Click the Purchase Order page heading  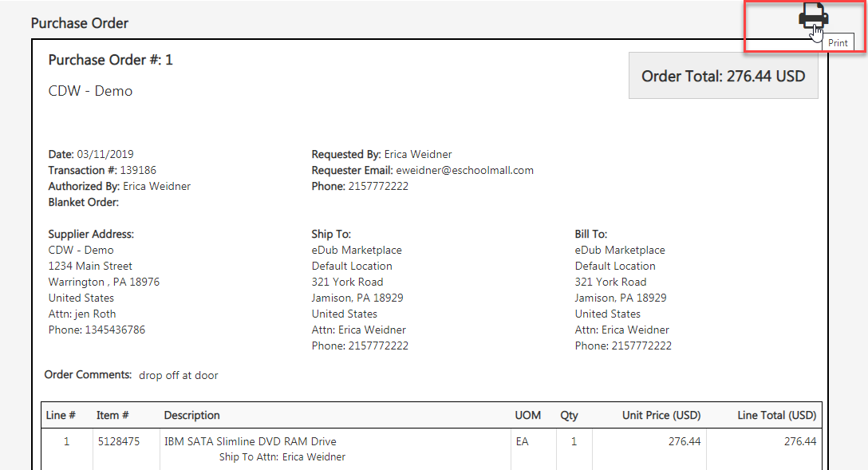80,23
